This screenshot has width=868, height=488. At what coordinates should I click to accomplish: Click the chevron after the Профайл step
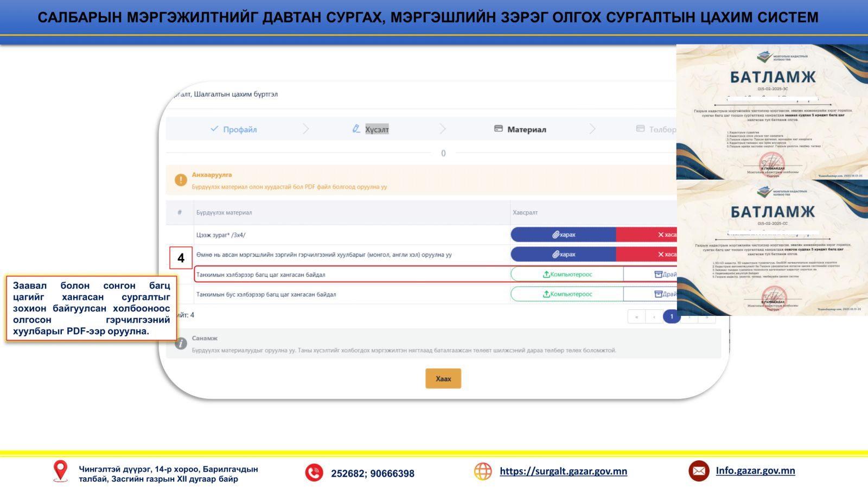tap(305, 129)
